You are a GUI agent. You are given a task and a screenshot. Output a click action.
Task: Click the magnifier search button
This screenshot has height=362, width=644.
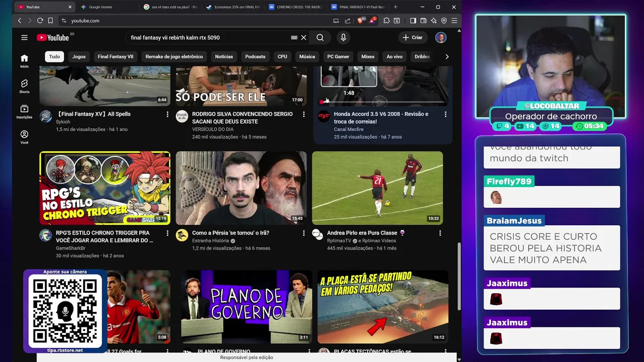tap(320, 38)
